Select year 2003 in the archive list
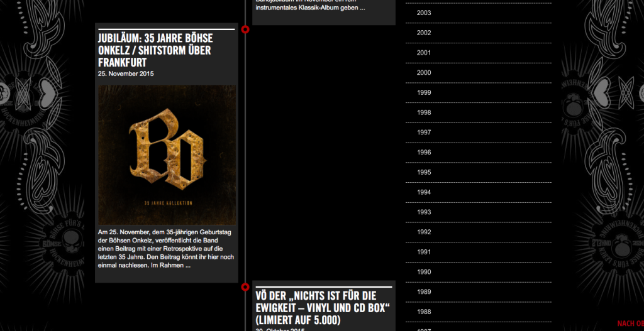This screenshot has width=644, height=331. coord(424,13)
